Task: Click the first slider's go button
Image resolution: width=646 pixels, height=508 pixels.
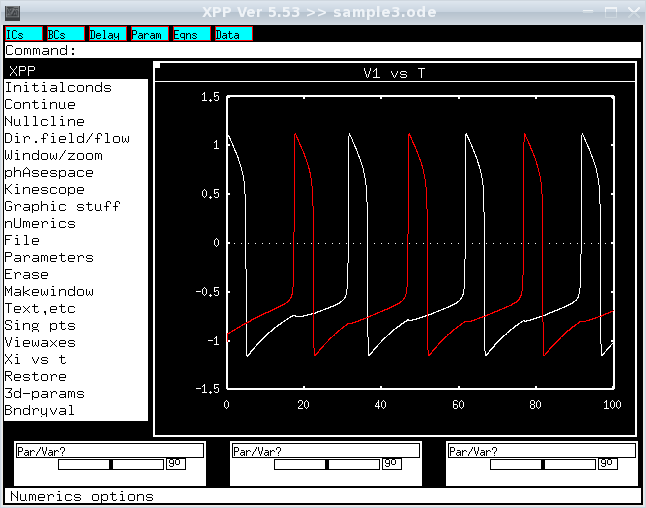Action: click(176, 464)
